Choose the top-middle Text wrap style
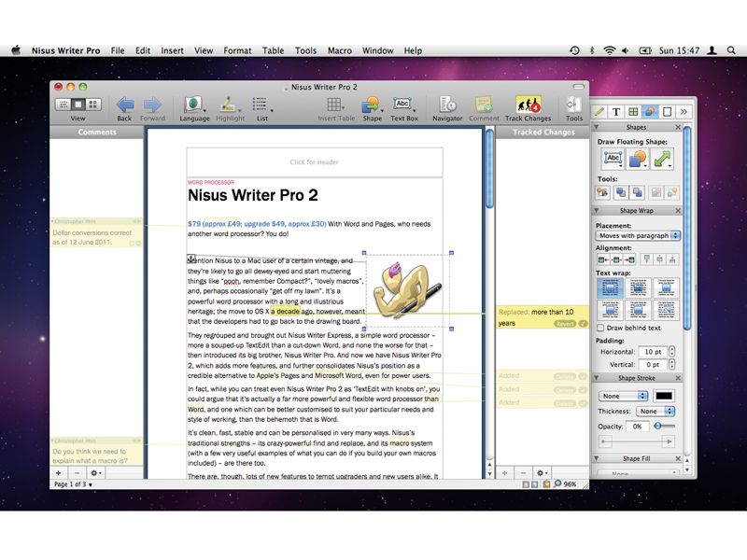The height and width of the screenshot is (560, 747). 638,287
